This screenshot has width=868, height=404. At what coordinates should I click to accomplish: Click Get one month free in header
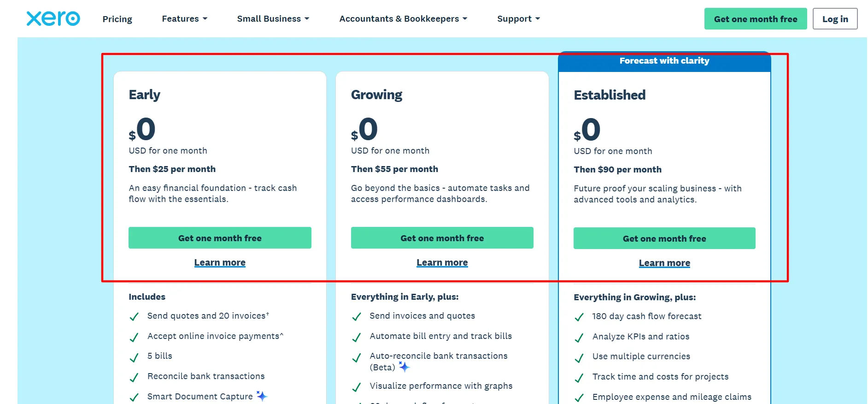(x=756, y=19)
